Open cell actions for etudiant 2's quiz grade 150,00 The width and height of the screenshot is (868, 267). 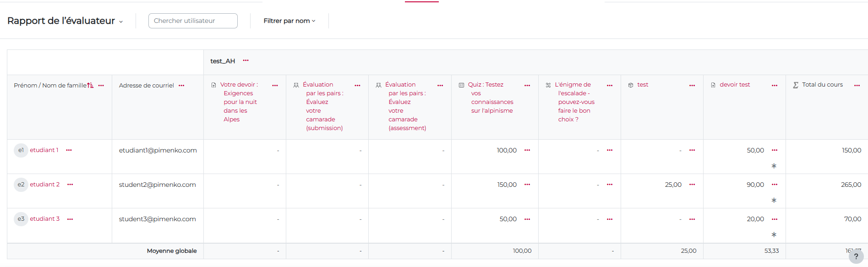pos(527,185)
